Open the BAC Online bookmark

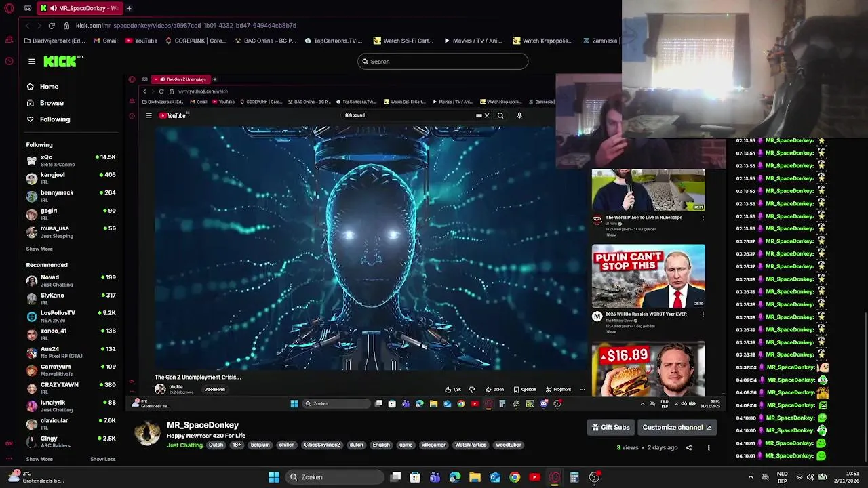[x=266, y=41]
